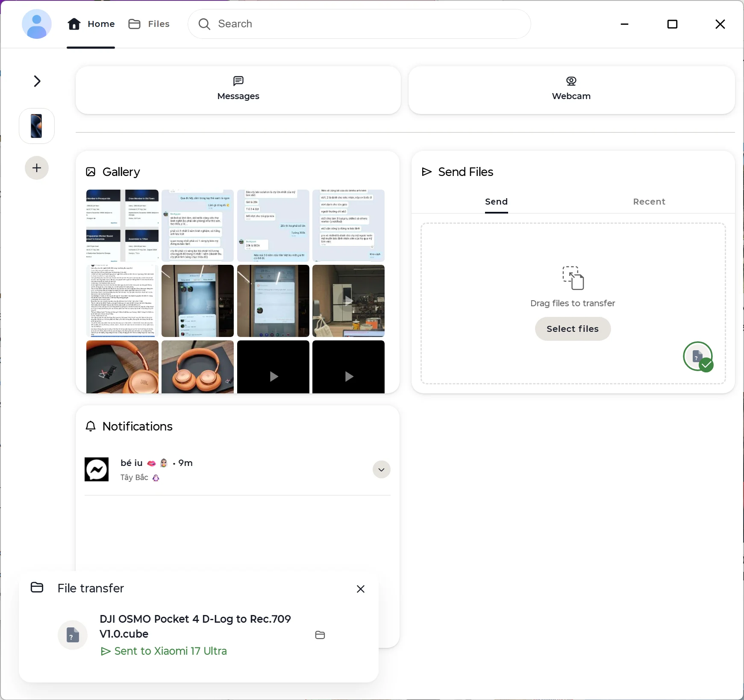Open containing folder of transferred cube file
This screenshot has height=700, width=744.
[320, 635]
